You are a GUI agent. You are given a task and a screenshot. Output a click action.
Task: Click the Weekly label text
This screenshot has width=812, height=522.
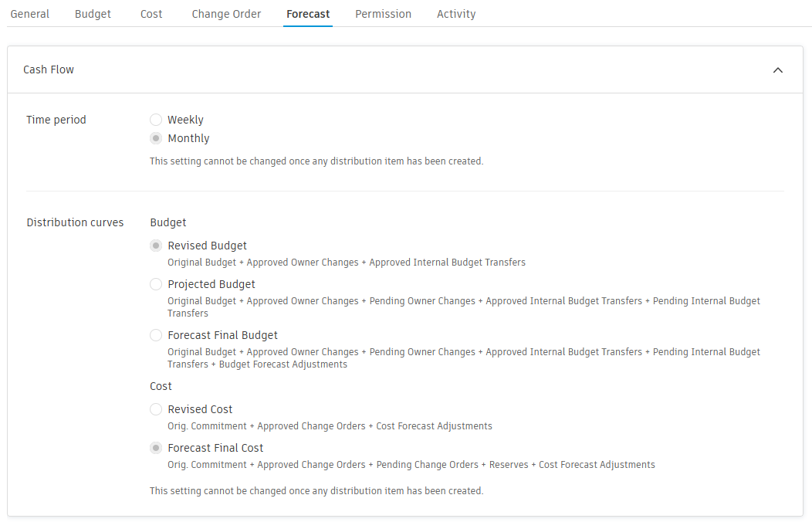pyautogui.click(x=185, y=120)
